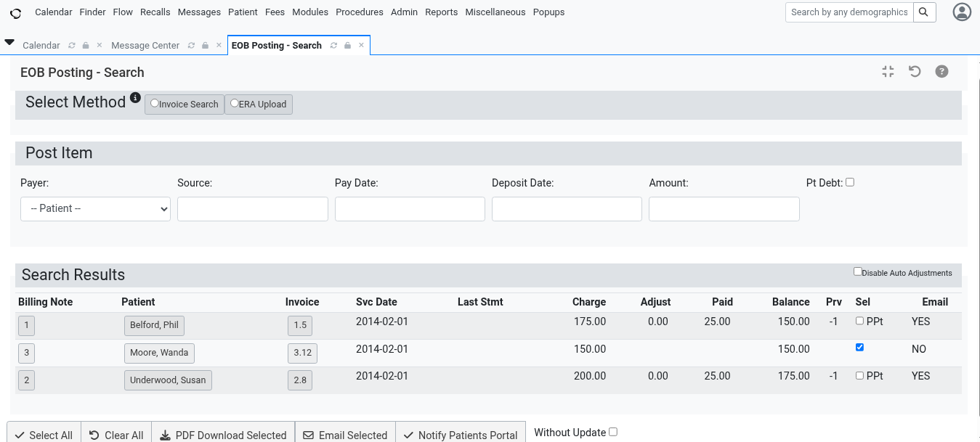Click the PDF Download Selected button
Image resolution: width=980 pixels, height=442 pixels.
[x=224, y=435]
